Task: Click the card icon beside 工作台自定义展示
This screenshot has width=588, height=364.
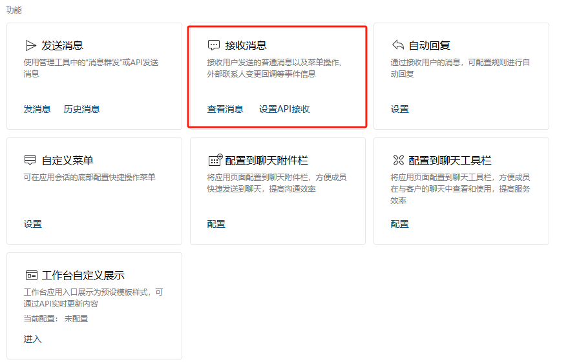Action: [32, 275]
